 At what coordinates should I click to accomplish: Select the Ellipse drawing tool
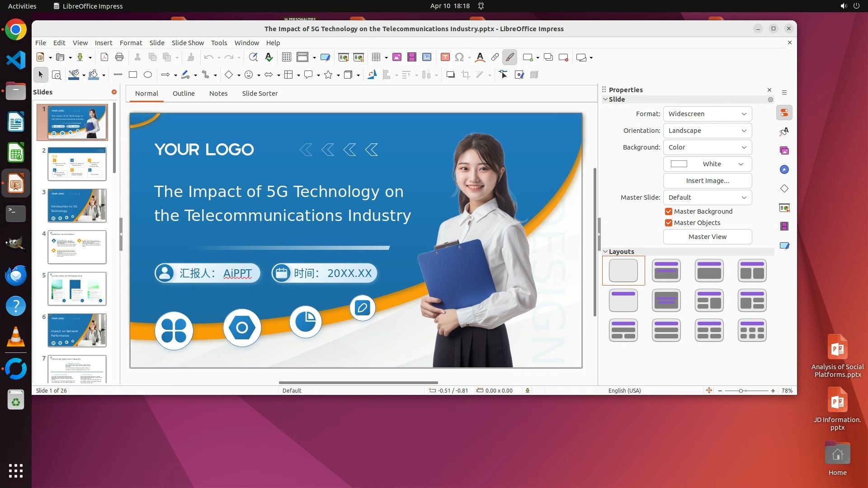(x=148, y=75)
